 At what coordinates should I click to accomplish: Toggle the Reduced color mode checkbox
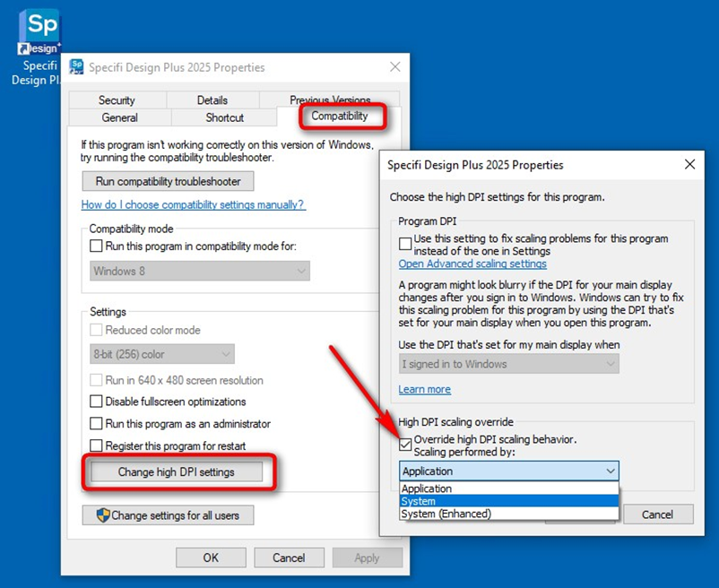pyautogui.click(x=96, y=330)
